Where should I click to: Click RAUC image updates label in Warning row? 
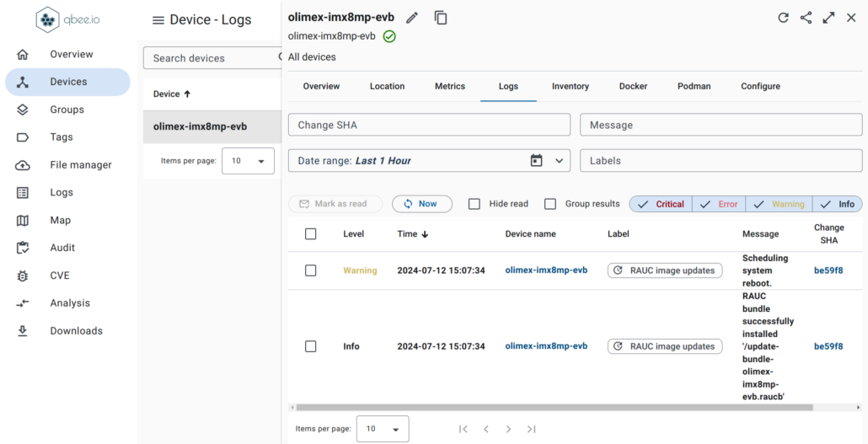point(665,270)
